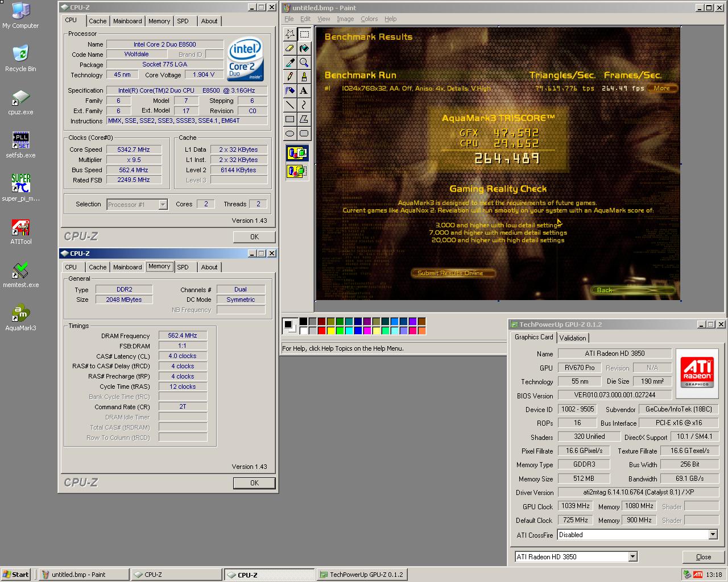Click the foreground/background color indicator box
The height and width of the screenshot is (582, 728).
click(290, 326)
